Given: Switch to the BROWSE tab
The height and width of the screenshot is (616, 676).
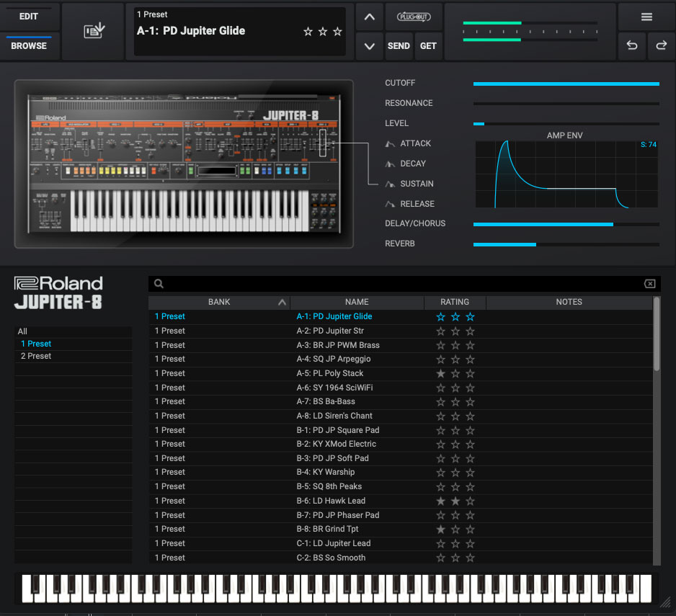Looking at the screenshot, I should (x=29, y=45).
